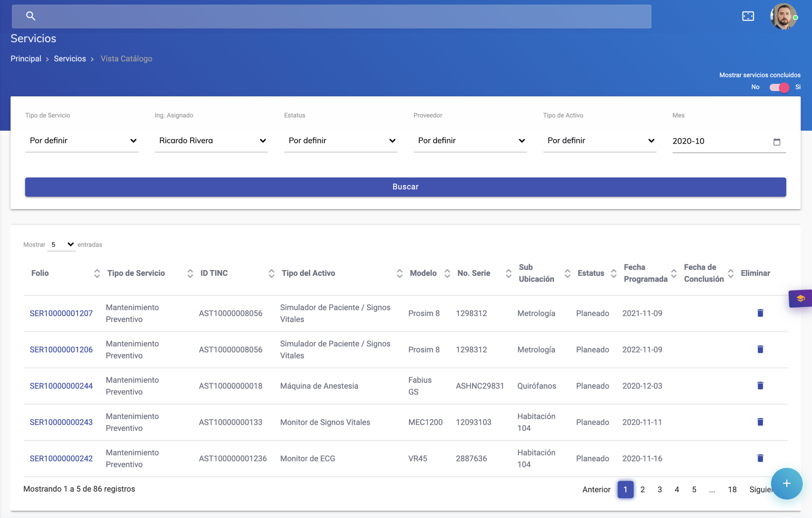812x518 pixels.
Task: Delete service SER10000000244 with trash icon
Action: (x=760, y=385)
